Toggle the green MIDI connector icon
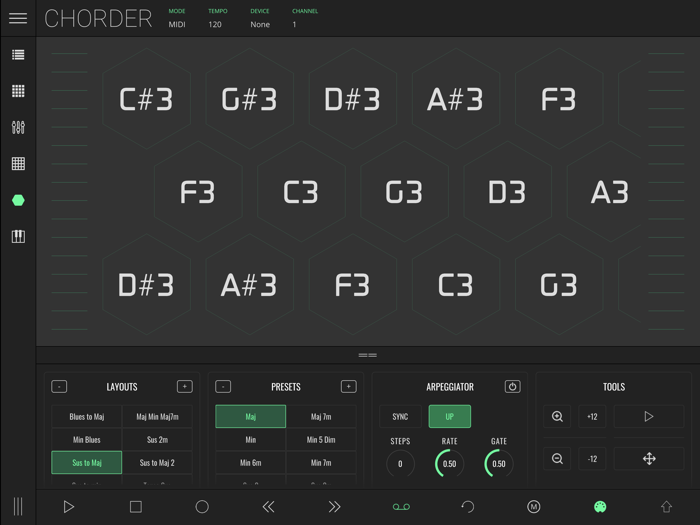 click(600, 507)
